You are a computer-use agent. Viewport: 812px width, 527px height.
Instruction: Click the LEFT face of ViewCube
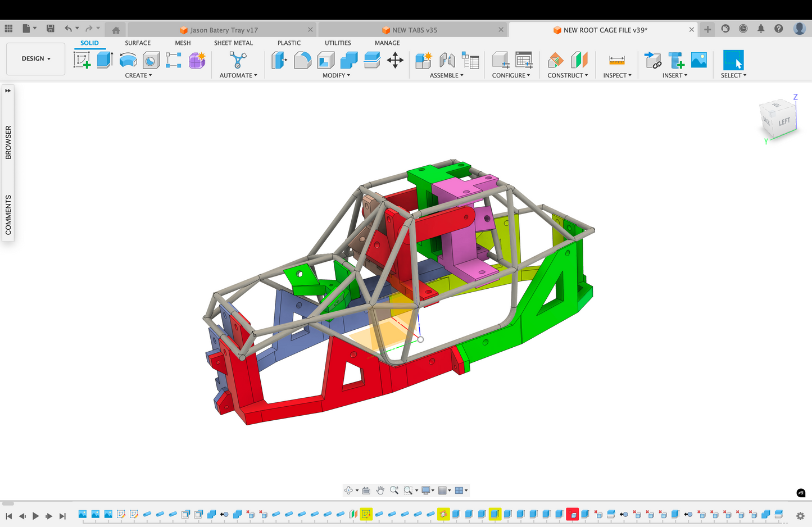784,121
